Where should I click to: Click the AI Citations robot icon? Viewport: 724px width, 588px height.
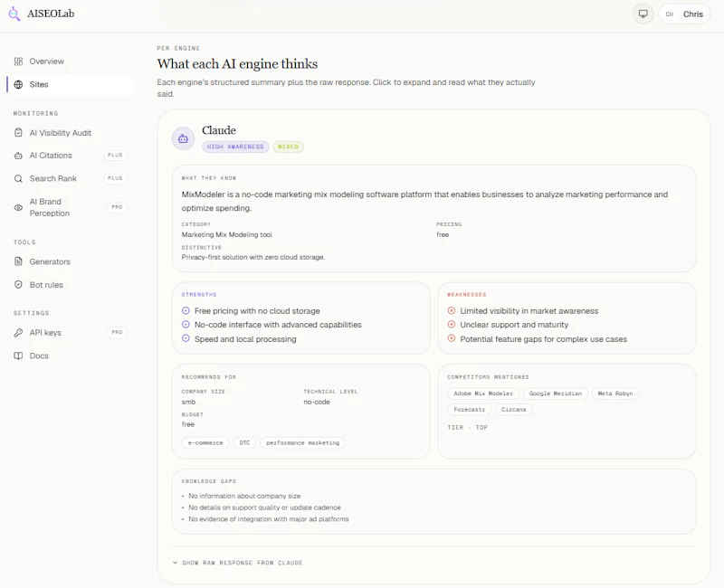pos(18,156)
